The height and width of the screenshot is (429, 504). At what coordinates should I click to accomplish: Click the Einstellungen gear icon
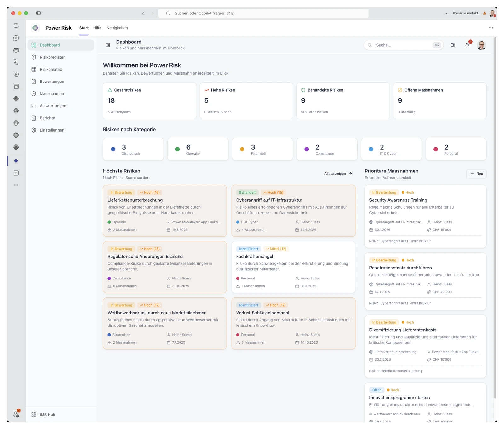pyautogui.click(x=34, y=130)
